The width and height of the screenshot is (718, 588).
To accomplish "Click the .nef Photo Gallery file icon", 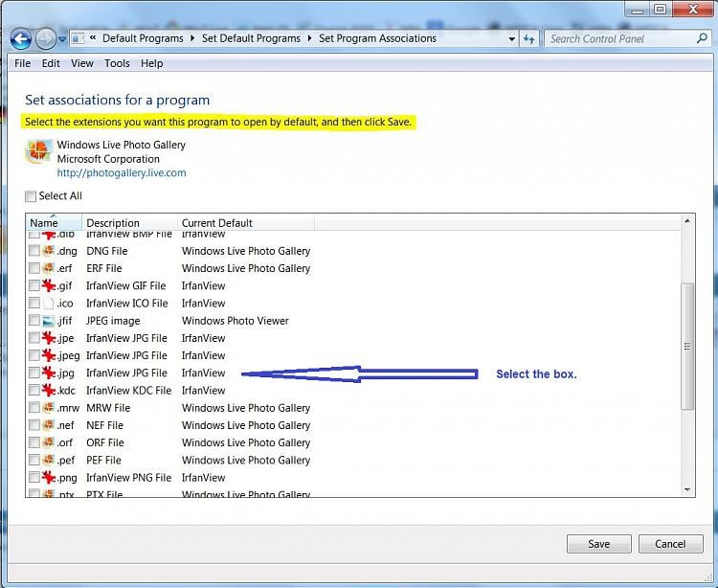I will coord(49,425).
